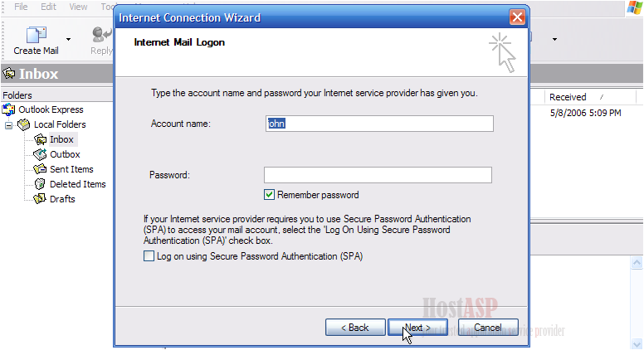644x350 pixels.
Task: Sort by the Received column header
Action: coord(568,97)
